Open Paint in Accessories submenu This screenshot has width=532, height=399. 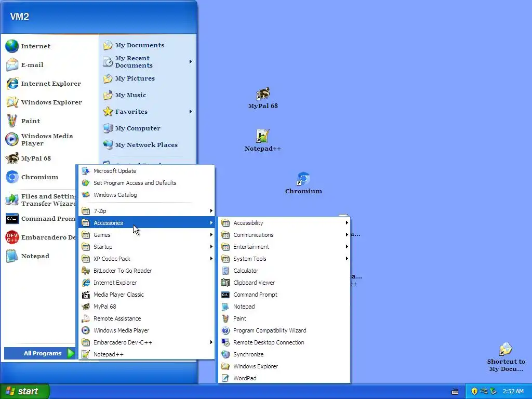click(284, 318)
